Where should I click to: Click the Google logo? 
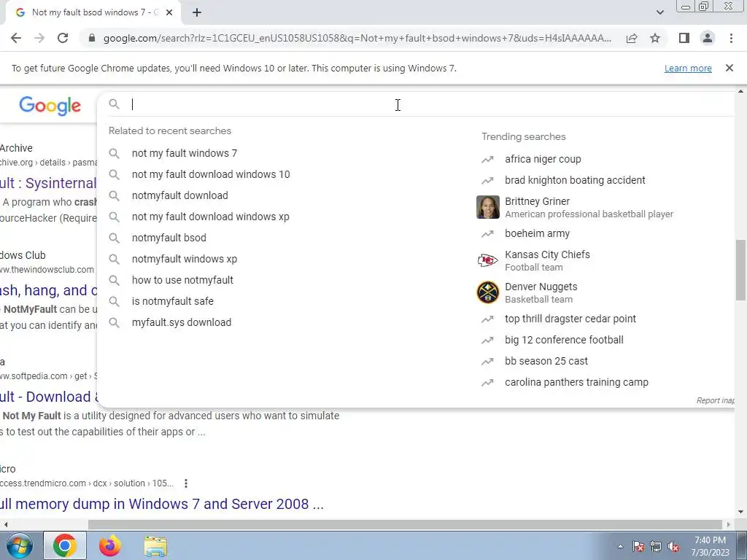pos(50,106)
